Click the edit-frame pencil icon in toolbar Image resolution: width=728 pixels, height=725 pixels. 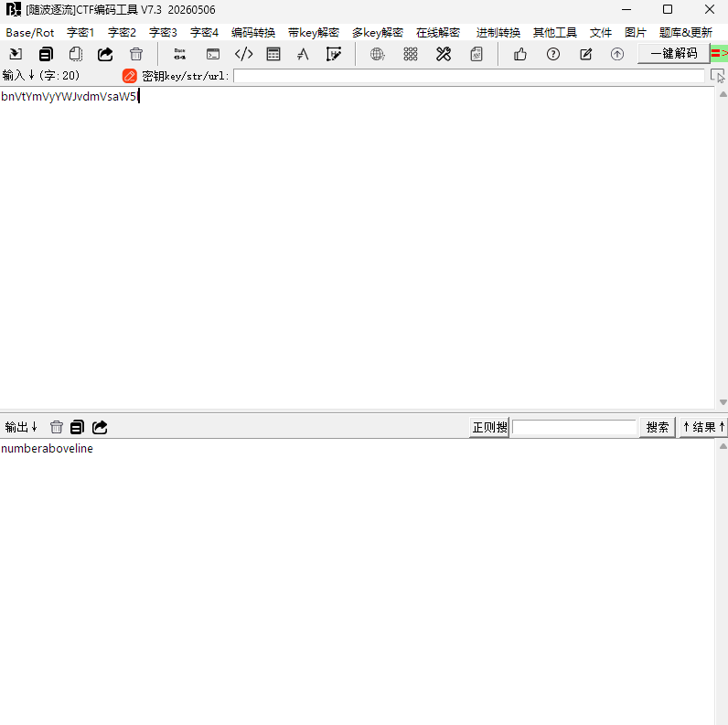pos(334,54)
